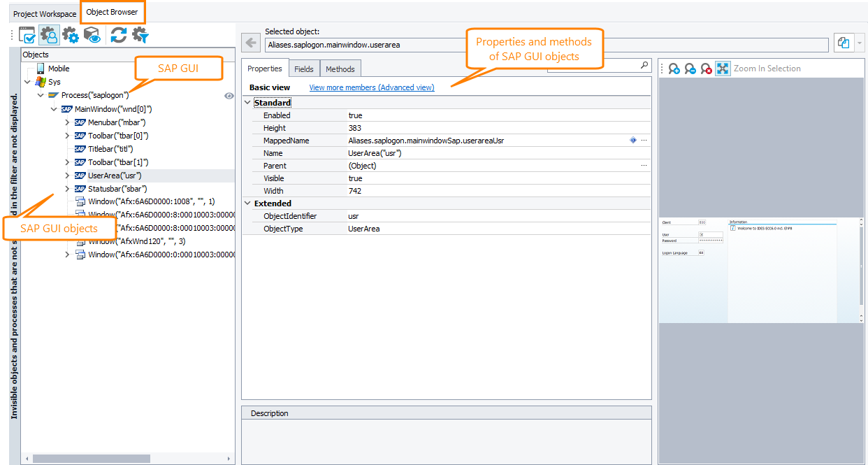Click the search magnifier in the properties search box

coord(644,64)
